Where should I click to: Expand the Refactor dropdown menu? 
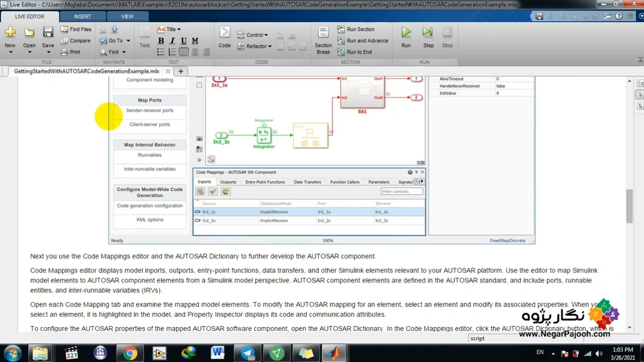(x=259, y=46)
